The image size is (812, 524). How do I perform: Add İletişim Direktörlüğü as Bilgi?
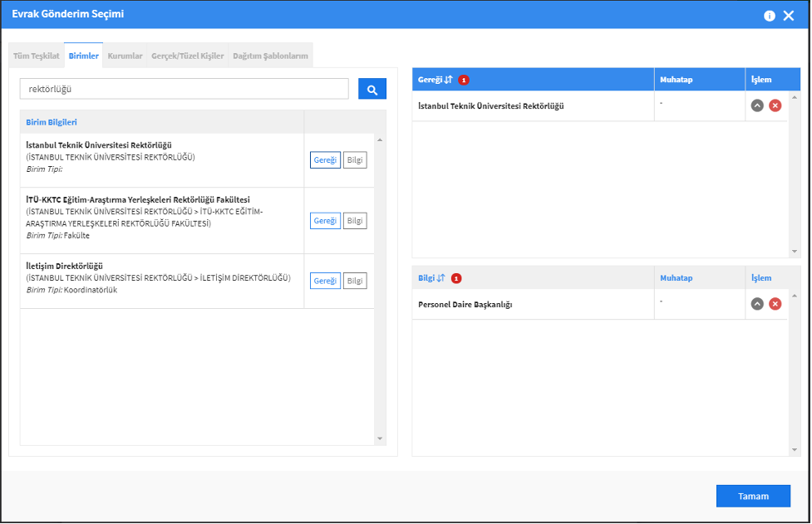pyautogui.click(x=355, y=281)
